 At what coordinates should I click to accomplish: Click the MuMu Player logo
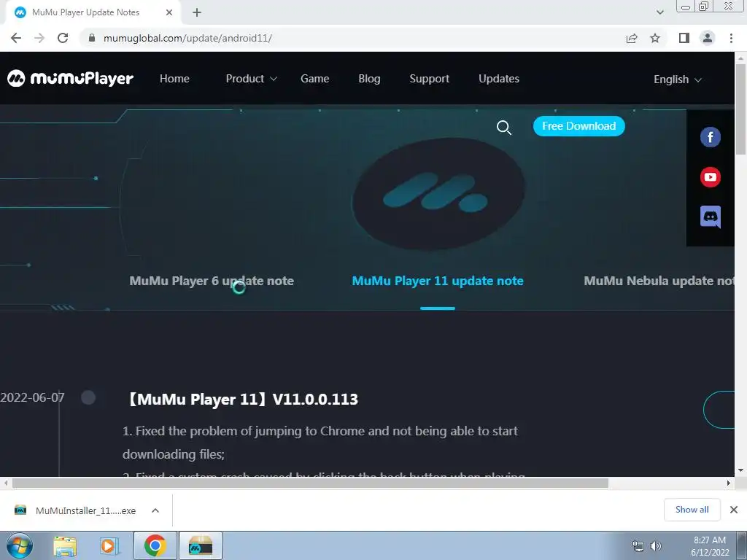click(x=70, y=79)
